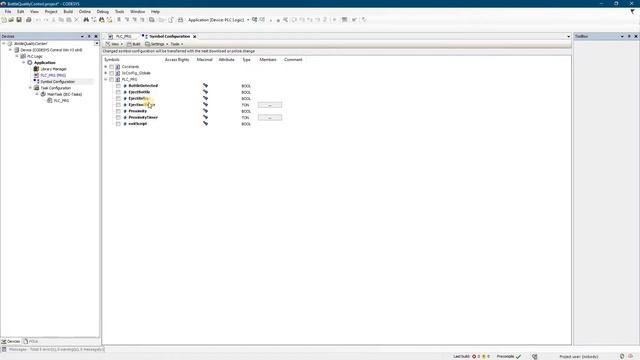Open members button for ProximityTimer

[270, 118]
